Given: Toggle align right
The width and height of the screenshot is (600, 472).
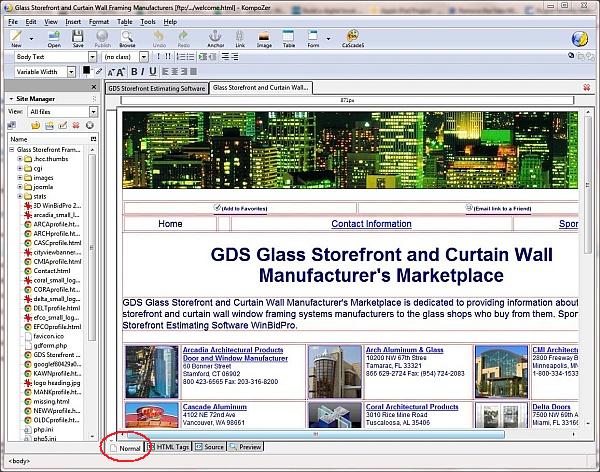Looking at the screenshot, I should tap(184, 72).
